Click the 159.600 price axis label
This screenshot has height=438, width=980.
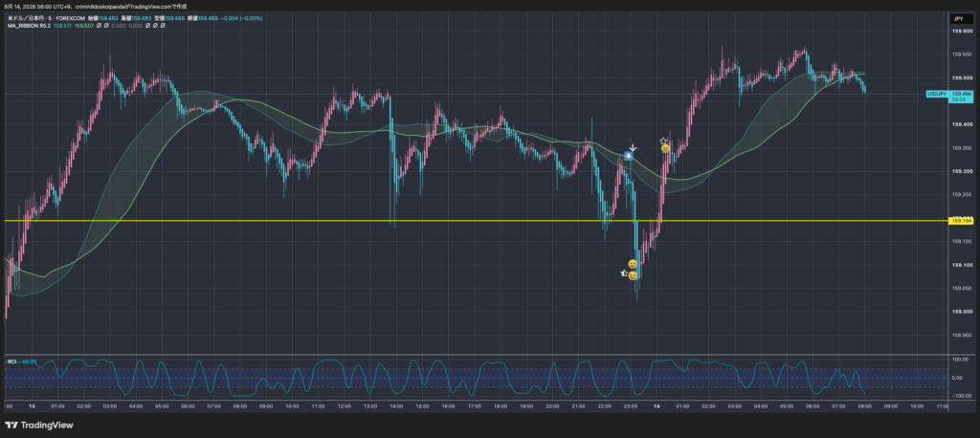pos(963,32)
